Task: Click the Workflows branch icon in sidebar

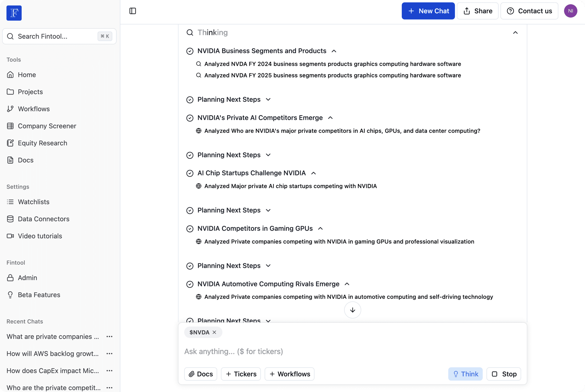Action: [10, 109]
